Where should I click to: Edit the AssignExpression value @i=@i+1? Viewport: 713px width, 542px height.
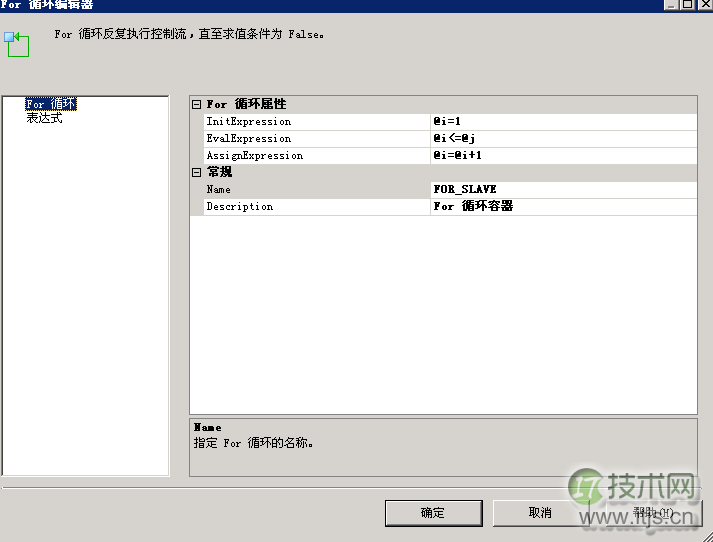point(563,156)
